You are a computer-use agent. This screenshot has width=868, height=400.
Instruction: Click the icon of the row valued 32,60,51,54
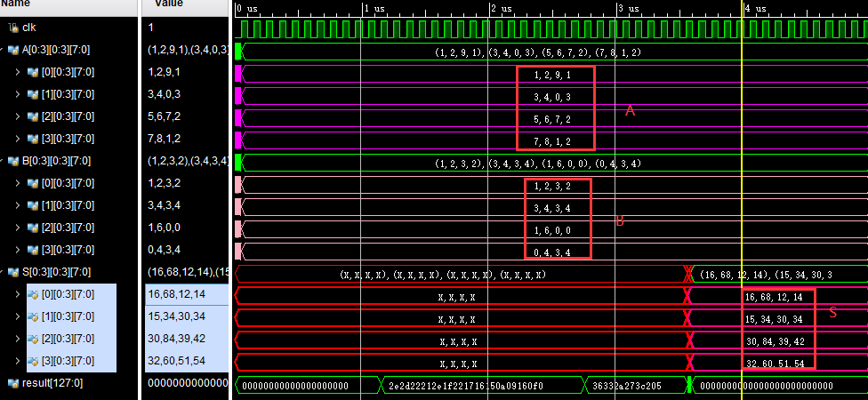pyautogui.click(x=33, y=361)
